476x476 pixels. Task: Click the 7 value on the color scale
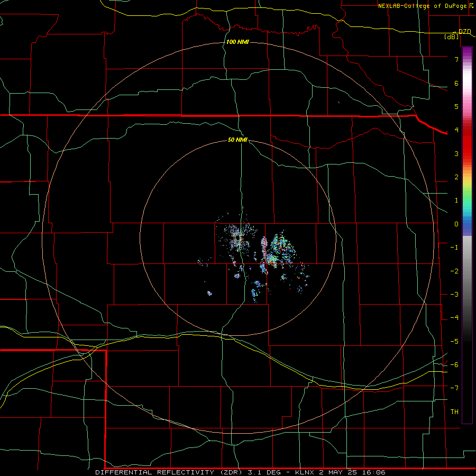456,59
